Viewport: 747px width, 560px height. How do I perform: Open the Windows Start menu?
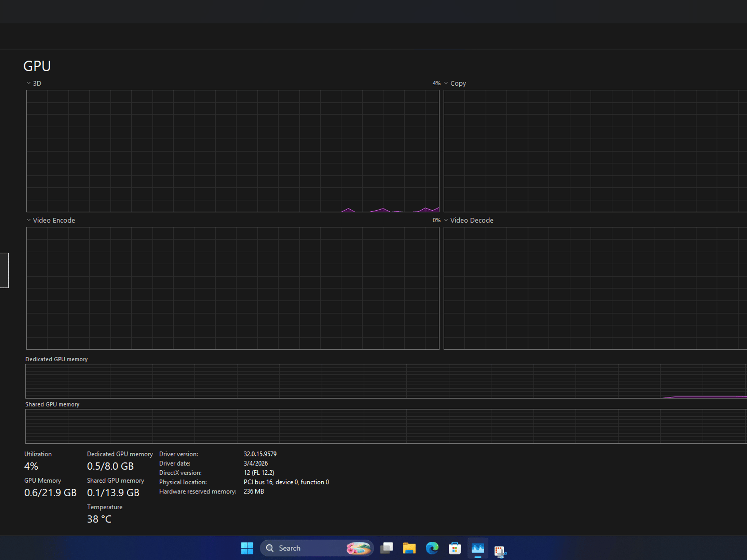[247, 548]
